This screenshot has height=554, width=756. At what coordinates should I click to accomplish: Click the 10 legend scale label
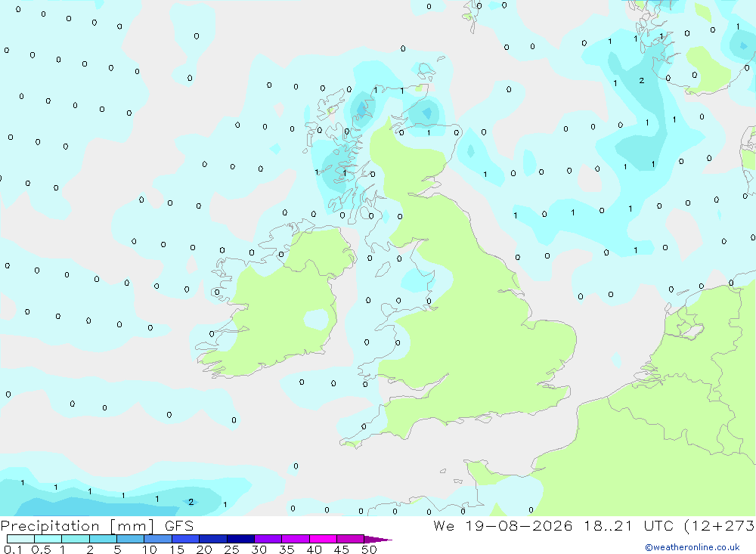pos(150,549)
